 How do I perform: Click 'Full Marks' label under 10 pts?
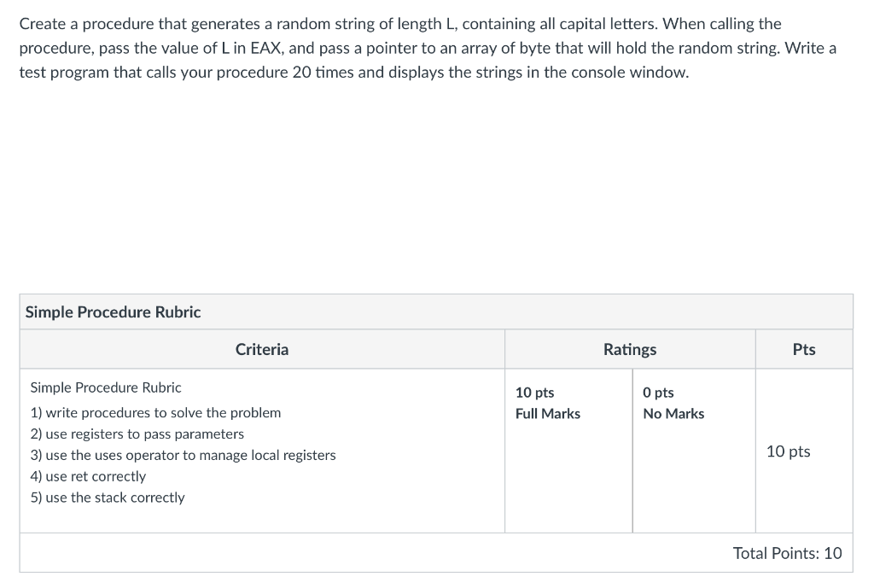click(x=548, y=414)
